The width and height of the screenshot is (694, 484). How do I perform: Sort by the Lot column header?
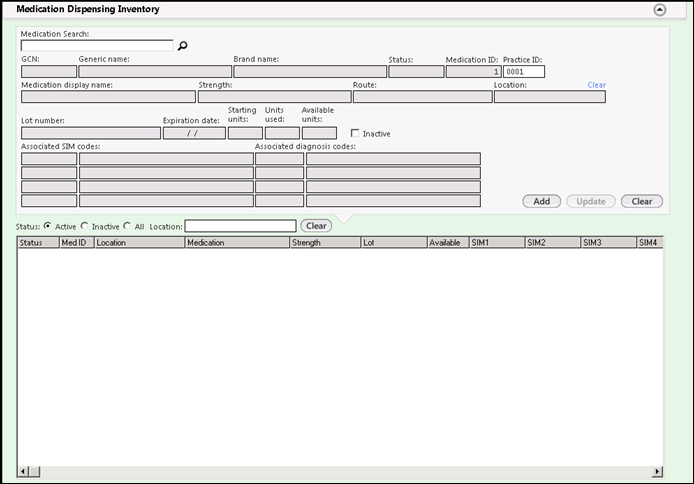pyautogui.click(x=394, y=242)
